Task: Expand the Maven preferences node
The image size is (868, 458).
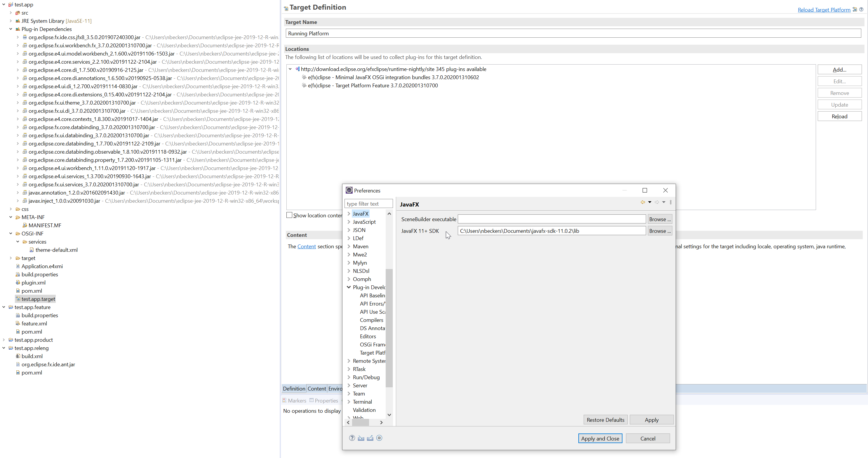Action: 349,246
